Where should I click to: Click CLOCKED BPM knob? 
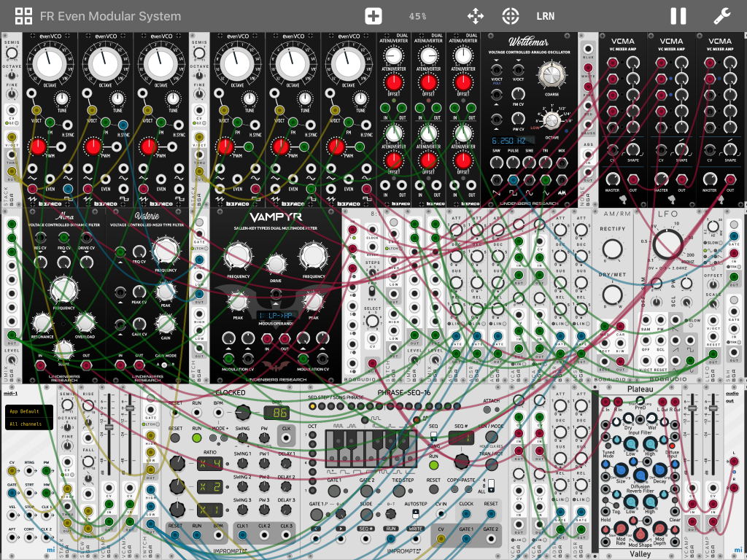pos(242,412)
